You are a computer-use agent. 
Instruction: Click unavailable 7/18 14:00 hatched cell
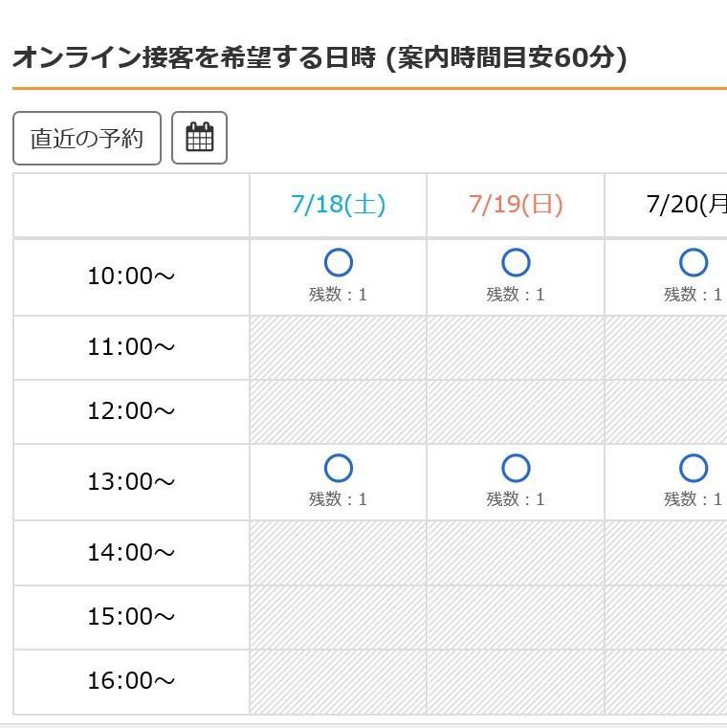(x=339, y=553)
